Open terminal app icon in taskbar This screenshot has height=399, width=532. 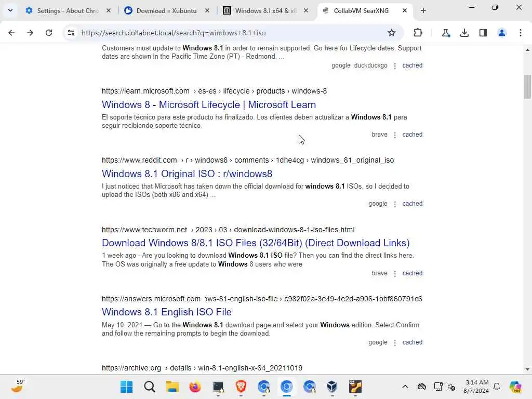[218, 387]
